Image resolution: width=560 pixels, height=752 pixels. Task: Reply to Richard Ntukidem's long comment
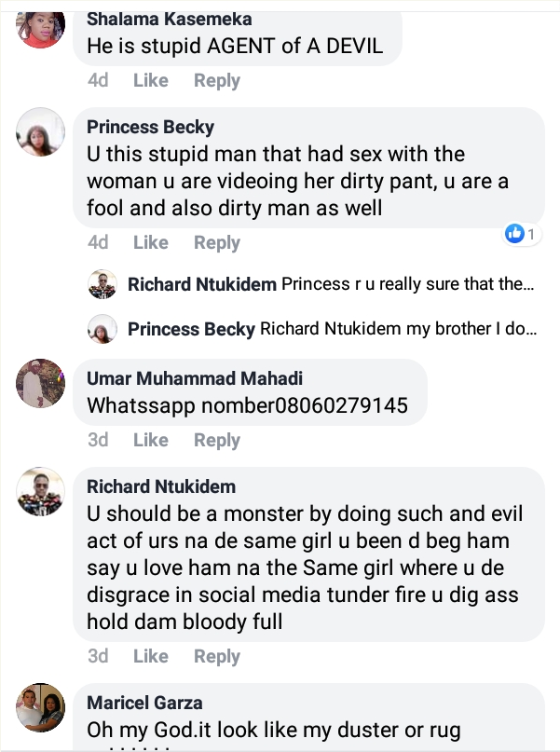(216, 657)
